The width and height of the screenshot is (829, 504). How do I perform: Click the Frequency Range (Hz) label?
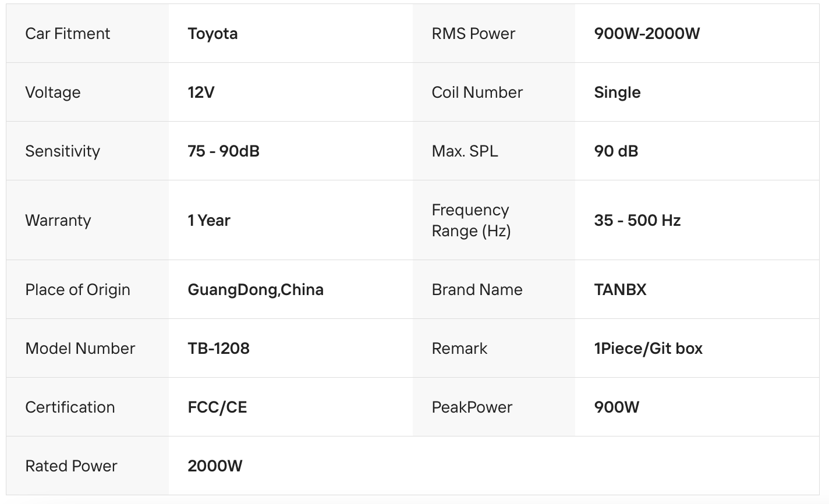[471, 221]
